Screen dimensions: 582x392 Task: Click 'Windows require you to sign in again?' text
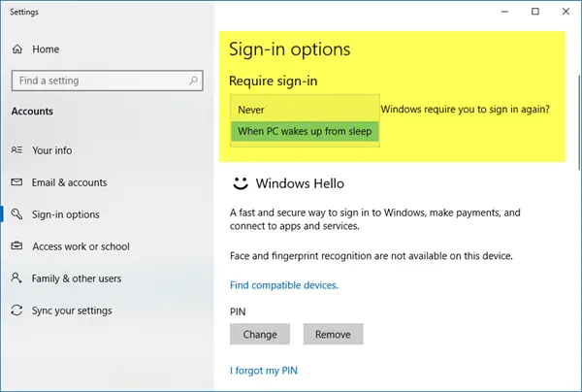pyautogui.click(x=465, y=109)
